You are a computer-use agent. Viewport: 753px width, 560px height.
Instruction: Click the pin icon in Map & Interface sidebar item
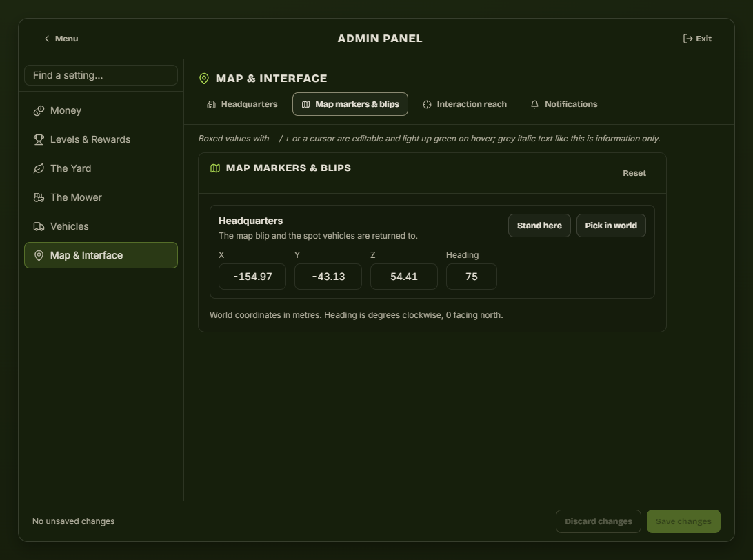(39, 255)
